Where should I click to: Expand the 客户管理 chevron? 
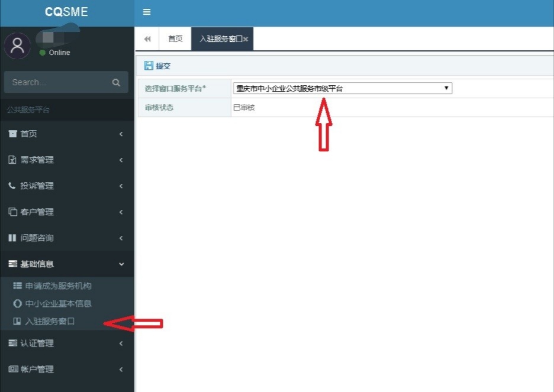click(121, 212)
